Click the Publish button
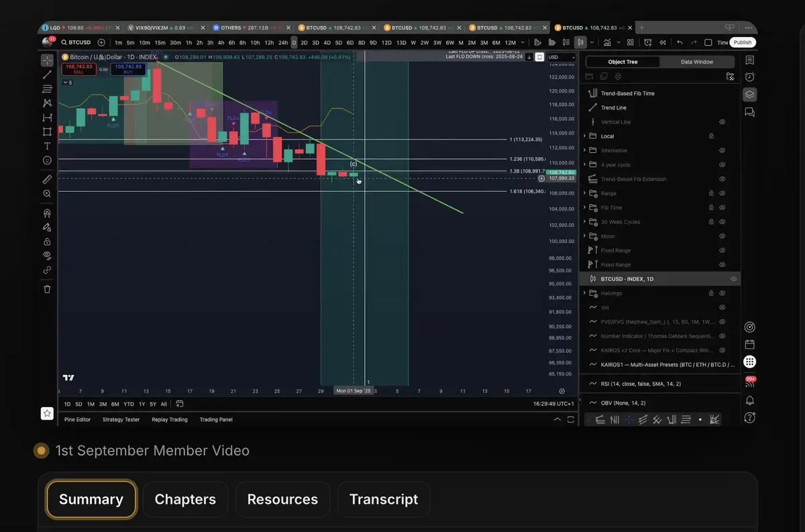Image resolution: width=805 pixels, height=532 pixels. coord(743,42)
